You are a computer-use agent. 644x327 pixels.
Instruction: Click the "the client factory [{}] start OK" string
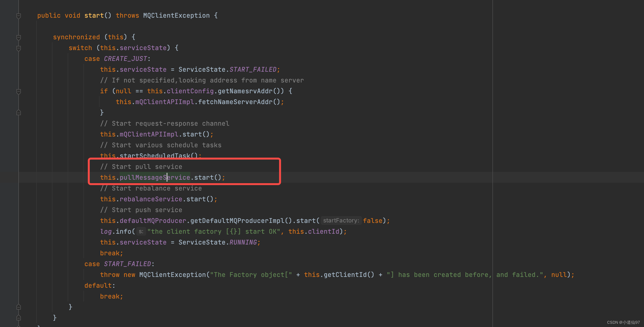pyautogui.click(x=214, y=232)
